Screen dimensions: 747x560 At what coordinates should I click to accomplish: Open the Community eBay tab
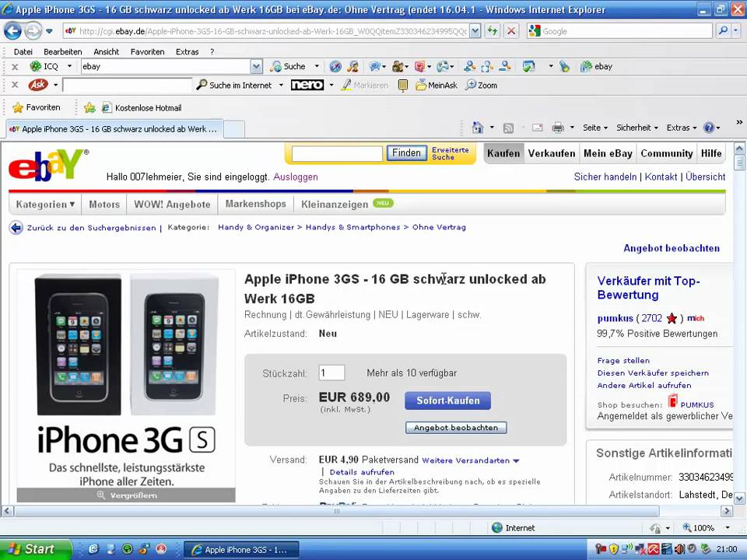(x=667, y=153)
